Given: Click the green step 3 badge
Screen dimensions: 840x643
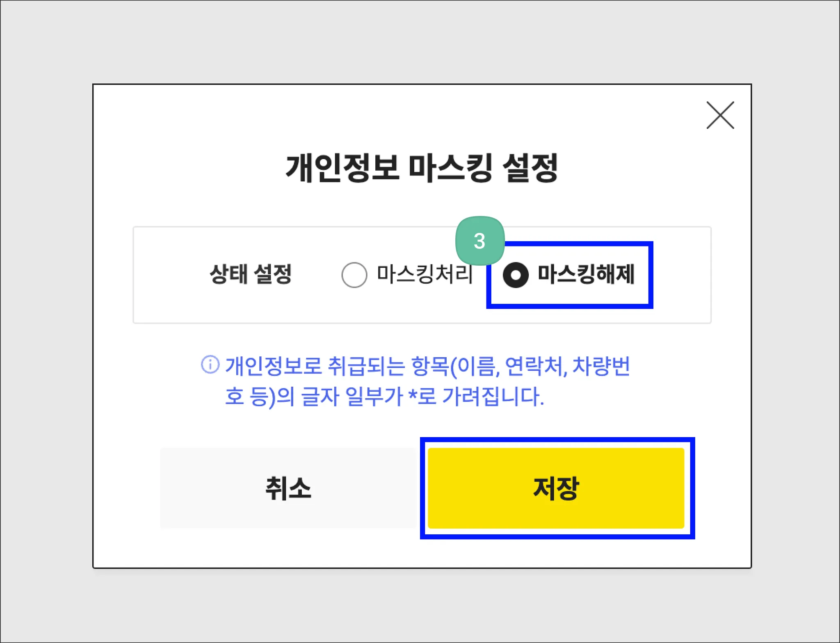Looking at the screenshot, I should click(479, 241).
